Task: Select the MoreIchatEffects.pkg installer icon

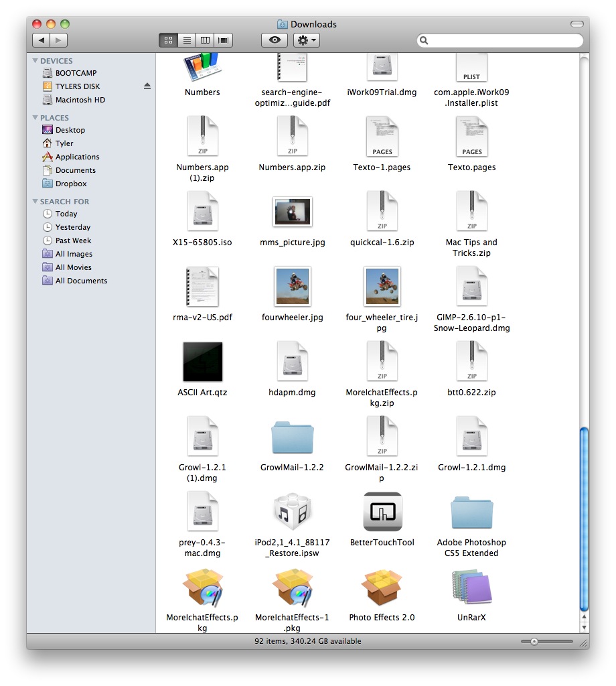Action: point(202,588)
